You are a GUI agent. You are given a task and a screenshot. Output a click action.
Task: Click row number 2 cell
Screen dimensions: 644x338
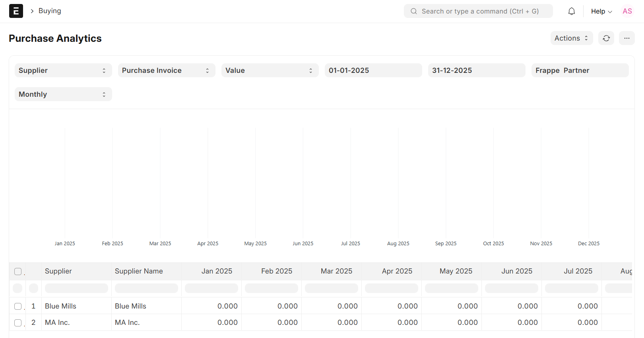coord(33,322)
